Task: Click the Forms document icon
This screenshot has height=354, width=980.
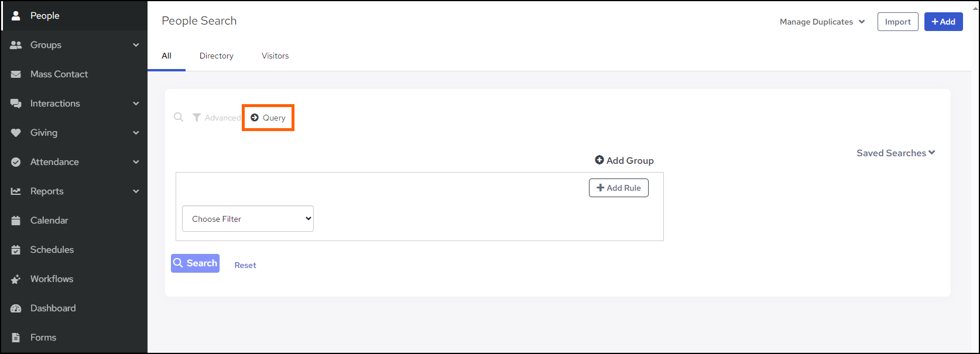Action: point(16,338)
